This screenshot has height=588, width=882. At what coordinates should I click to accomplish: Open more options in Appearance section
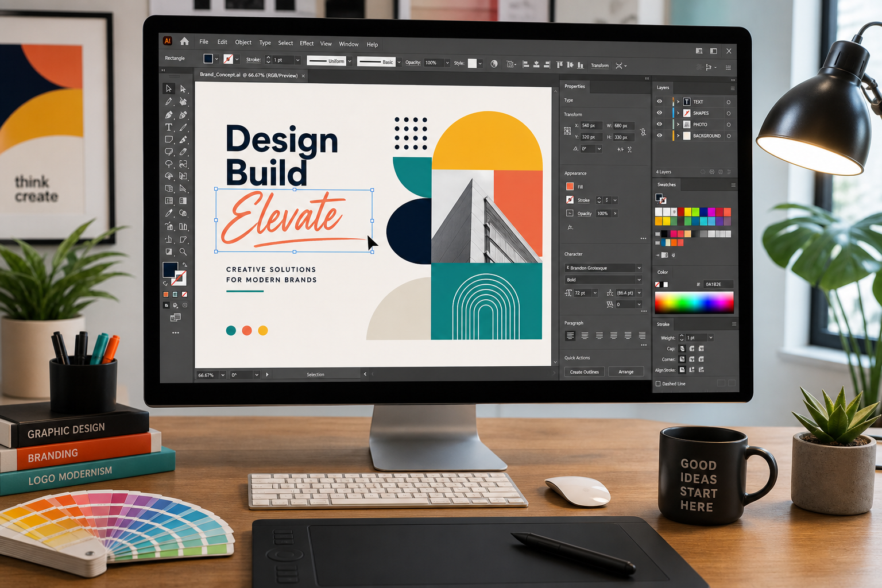(x=643, y=238)
